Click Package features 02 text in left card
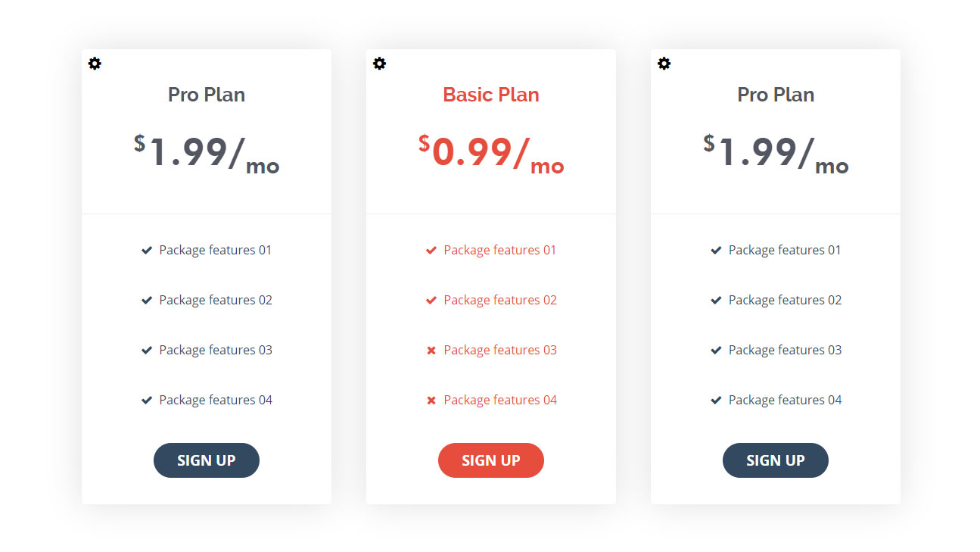Viewport: 980px width, 552px height. tap(216, 300)
